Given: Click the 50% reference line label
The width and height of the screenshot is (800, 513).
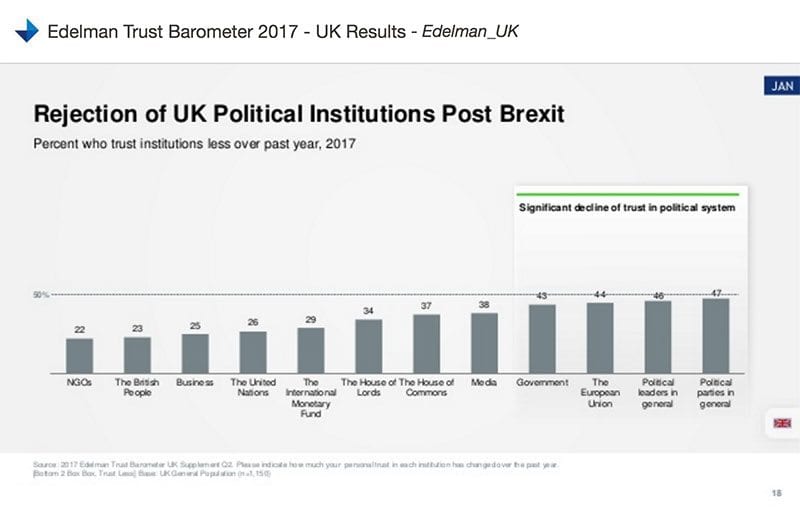Looking at the screenshot, I should tap(41, 295).
